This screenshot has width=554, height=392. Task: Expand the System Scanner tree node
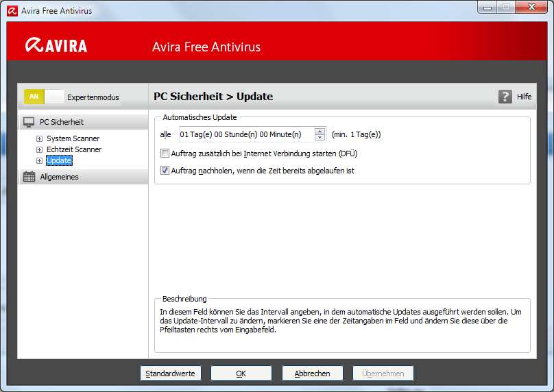39,139
